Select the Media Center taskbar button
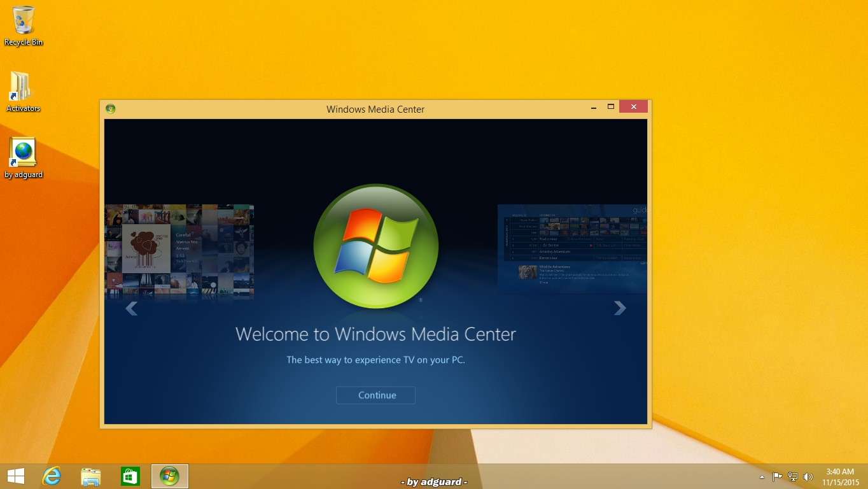This screenshot has width=868, height=489. [x=170, y=476]
